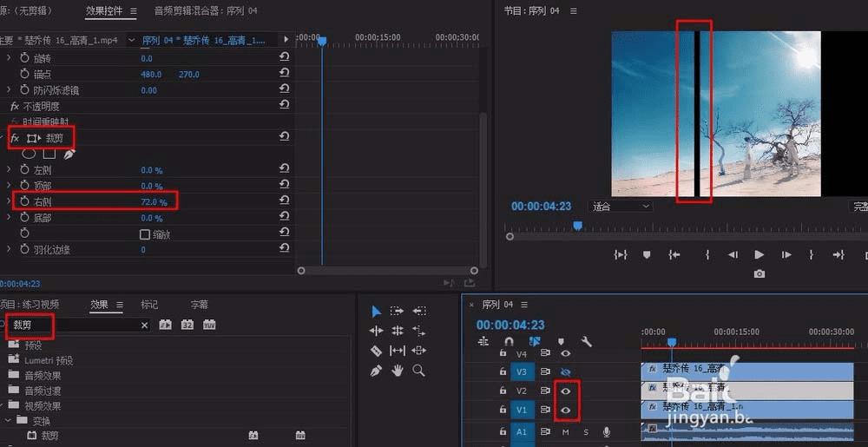The height and width of the screenshot is (447, 868).
Task: Click the export frame camera icon
Action: pos(759,274)
